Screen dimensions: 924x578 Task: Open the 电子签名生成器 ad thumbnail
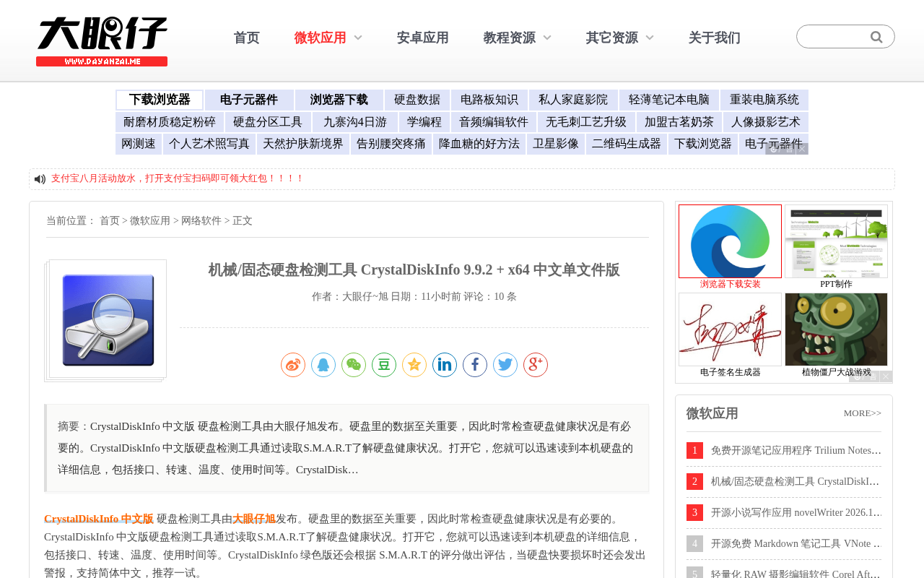click(x=730, y=329)
